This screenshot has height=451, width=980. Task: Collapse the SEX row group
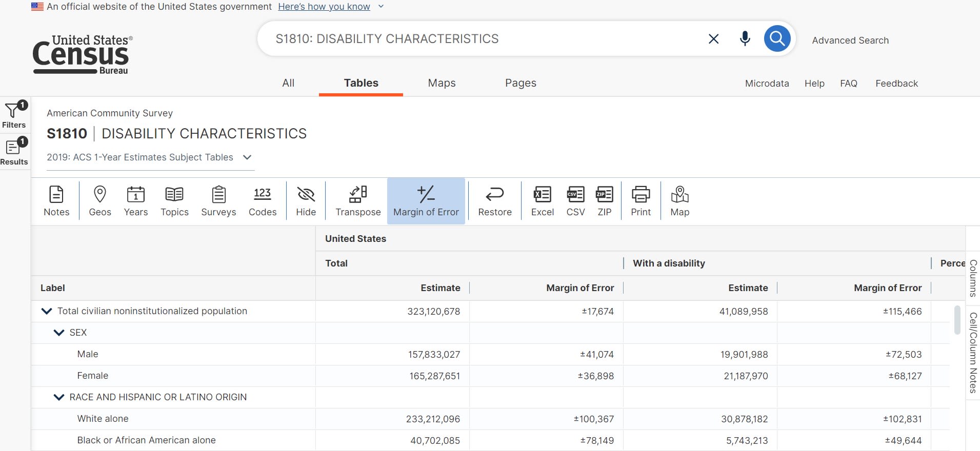[59, 333]
